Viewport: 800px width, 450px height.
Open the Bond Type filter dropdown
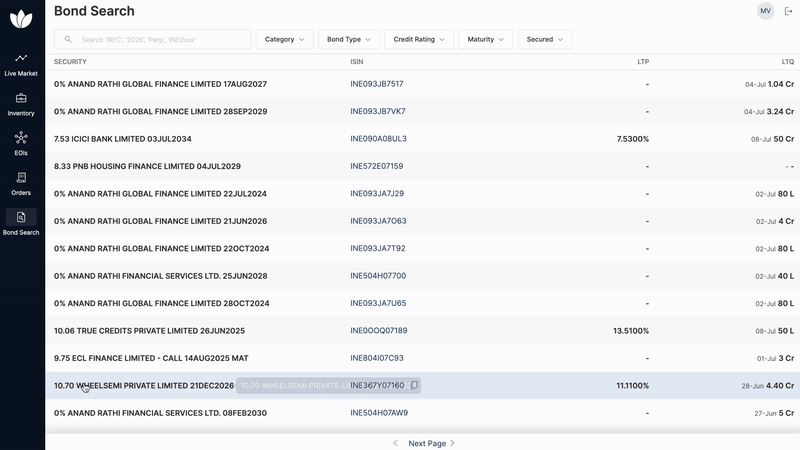pos(349,39)
